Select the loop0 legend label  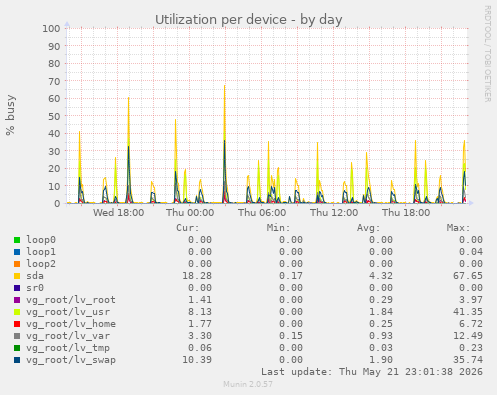point(41,240)
